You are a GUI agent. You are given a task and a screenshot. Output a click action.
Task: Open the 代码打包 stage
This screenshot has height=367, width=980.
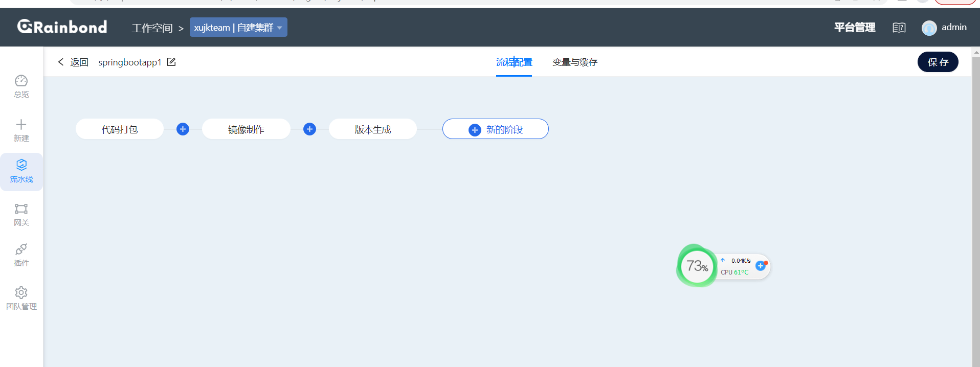point(120,129)
